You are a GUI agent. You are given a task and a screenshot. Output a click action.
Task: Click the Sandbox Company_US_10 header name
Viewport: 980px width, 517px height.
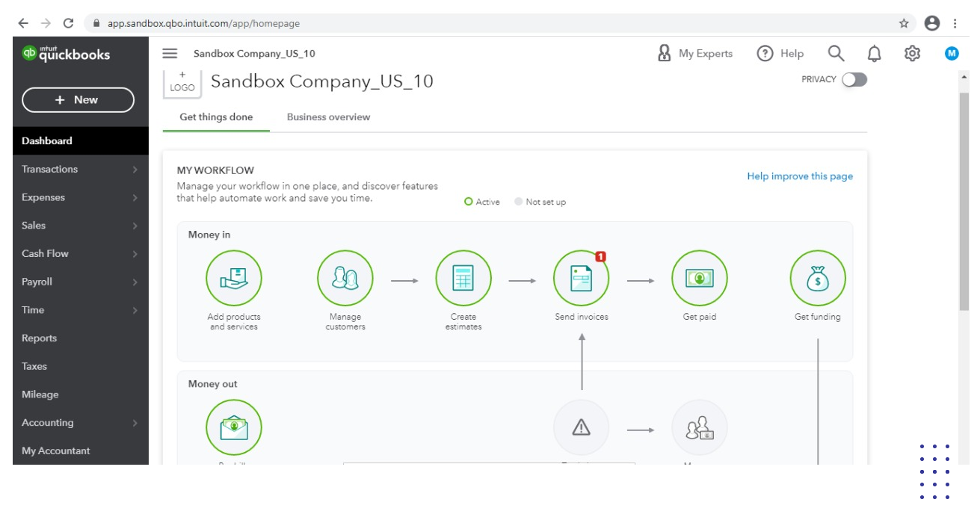(x=254, y=54)
